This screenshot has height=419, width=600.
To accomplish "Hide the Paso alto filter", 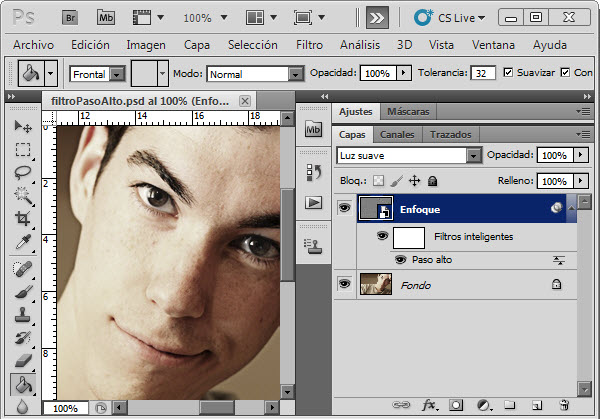I will tap(400, 260).
